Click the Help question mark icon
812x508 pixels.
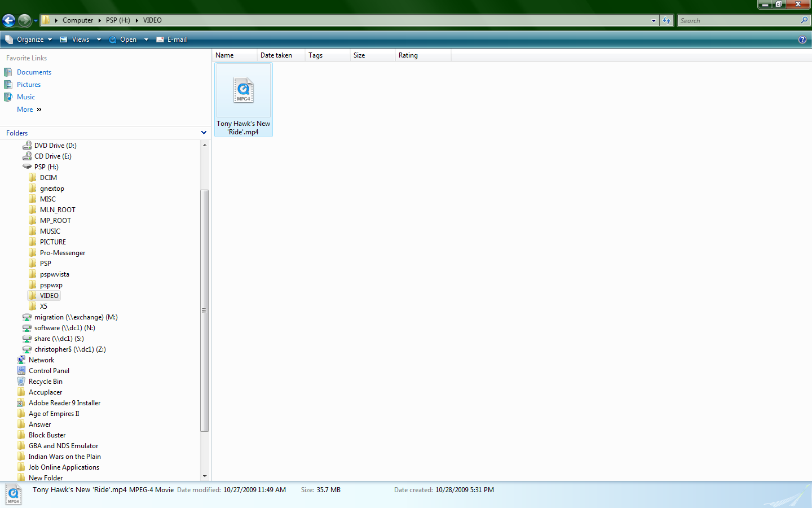pos(802,40)
